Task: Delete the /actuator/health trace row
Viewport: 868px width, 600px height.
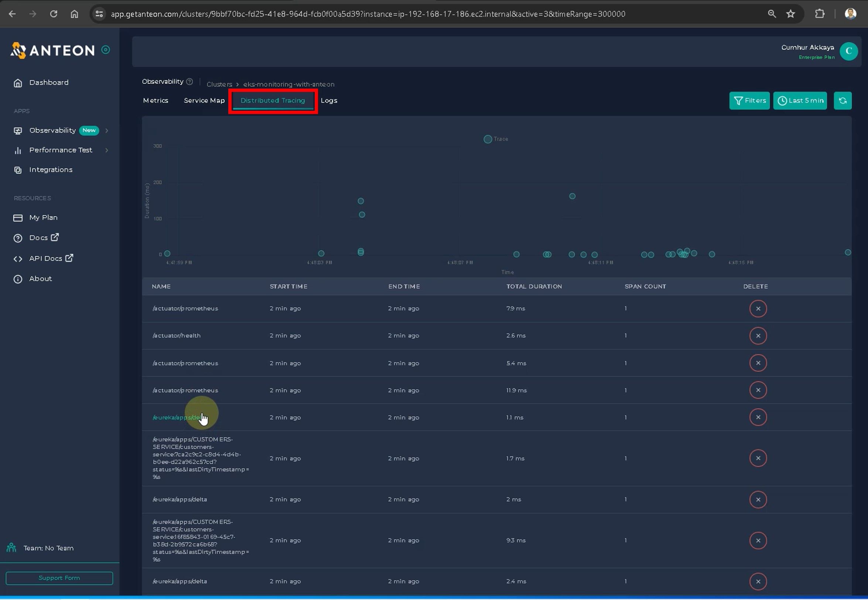Action: click(758, 336)
